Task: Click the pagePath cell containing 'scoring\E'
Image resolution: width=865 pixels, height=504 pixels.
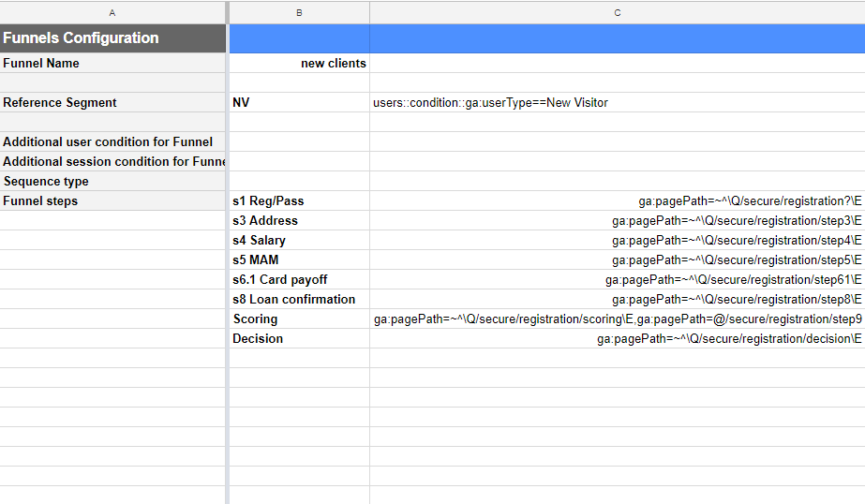Action: (x=618, y=319)
